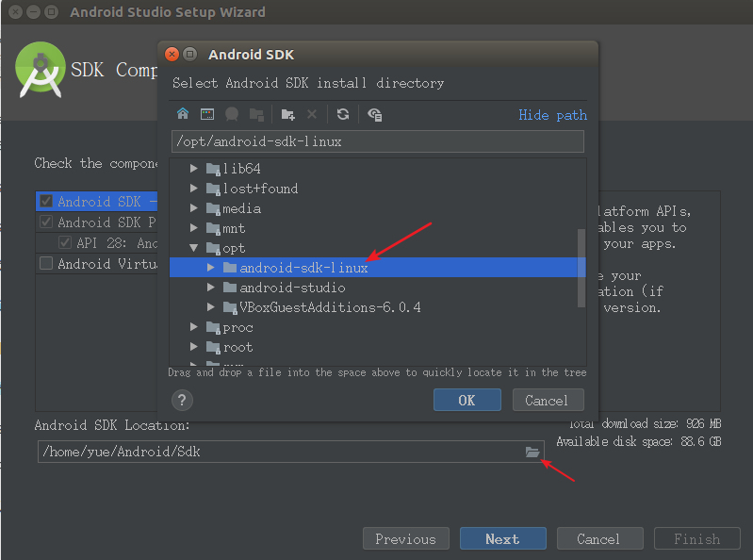This screenshot has height=560, width=753.
Task: Click the lib64 folder icon
Action: 213,169
